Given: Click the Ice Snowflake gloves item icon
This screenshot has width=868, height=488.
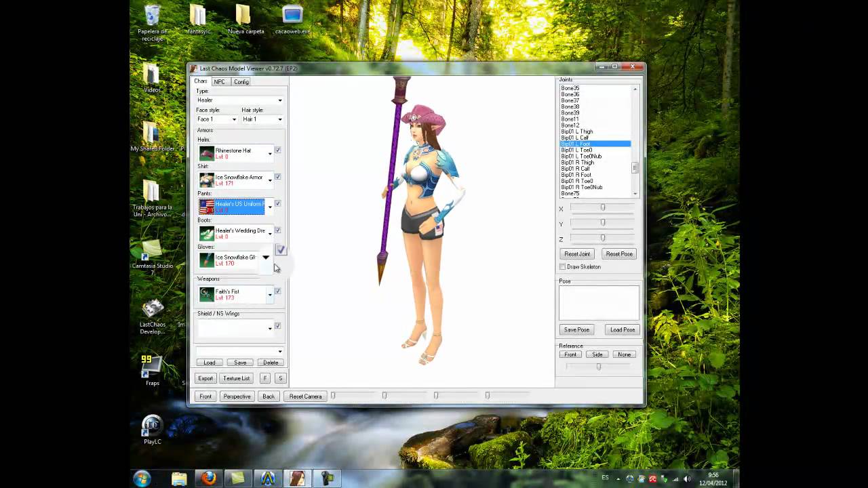Looking at the screenshot, I should coord(207,260).
